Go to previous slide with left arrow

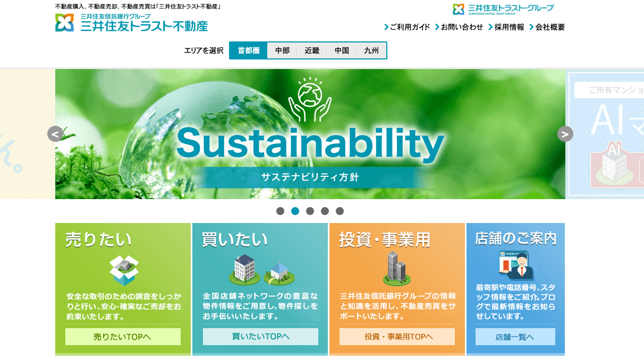pyautogui.click(x=55, y=134)
